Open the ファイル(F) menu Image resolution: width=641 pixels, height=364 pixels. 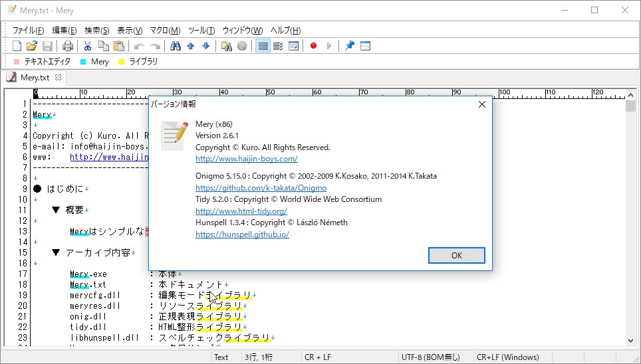tap(28, 31)
